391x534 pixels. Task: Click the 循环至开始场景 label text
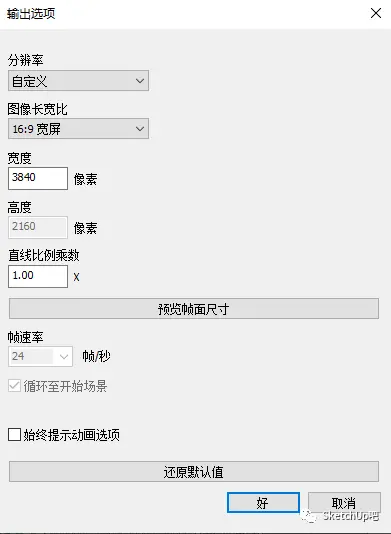(x=65, y=386)
